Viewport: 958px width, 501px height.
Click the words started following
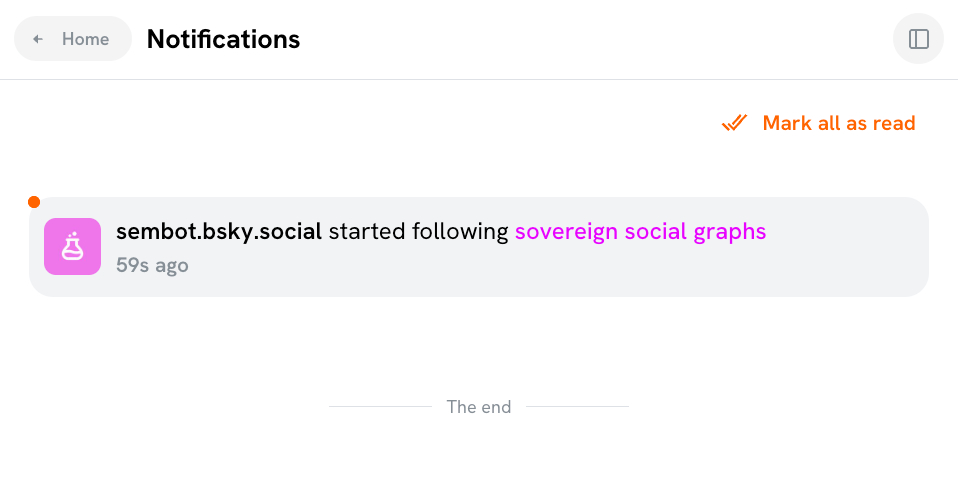point(418,232)
